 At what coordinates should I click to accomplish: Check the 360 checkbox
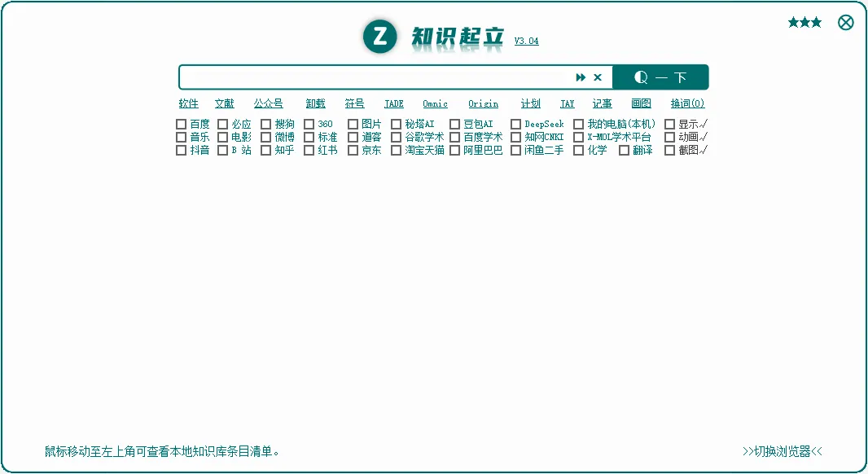tap(309, 124)
